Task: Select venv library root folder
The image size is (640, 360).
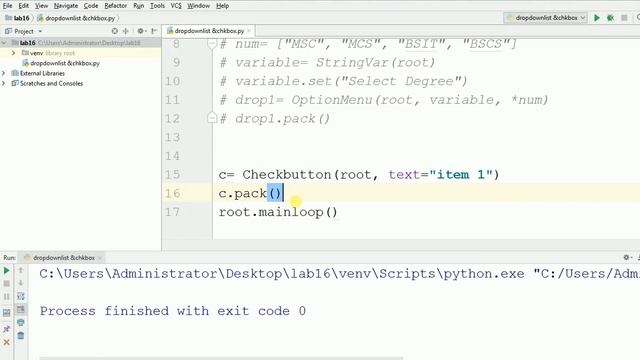Action: tap(48, 53)
